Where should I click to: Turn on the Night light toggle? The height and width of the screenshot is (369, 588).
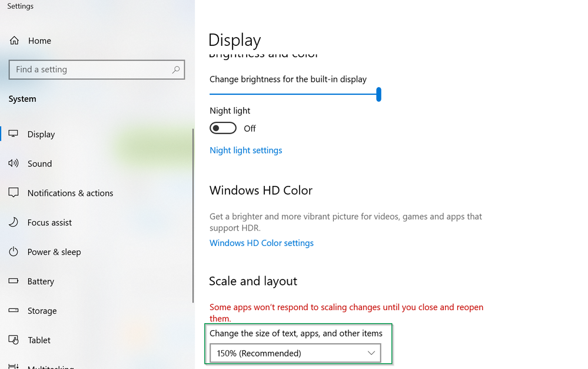pyautogui.click(x=223, y=128)
